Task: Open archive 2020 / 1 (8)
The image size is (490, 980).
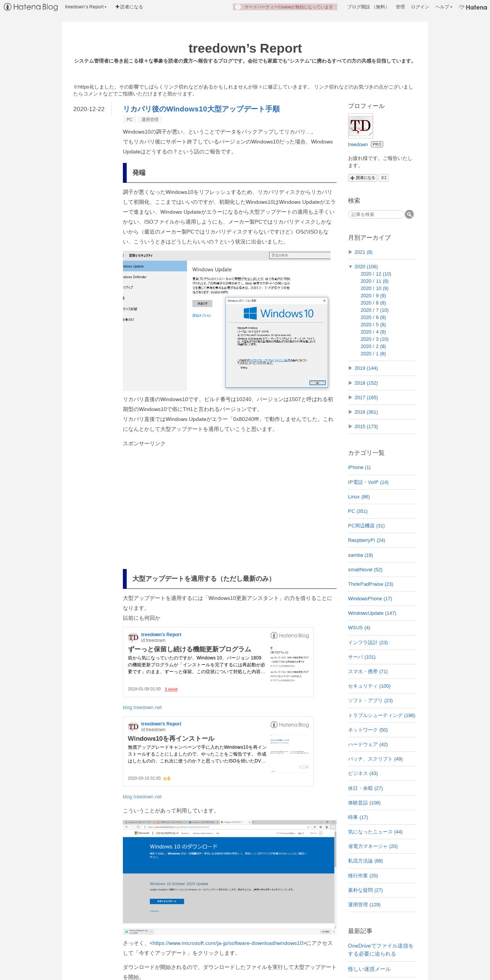Action: (x=373, y=353)
